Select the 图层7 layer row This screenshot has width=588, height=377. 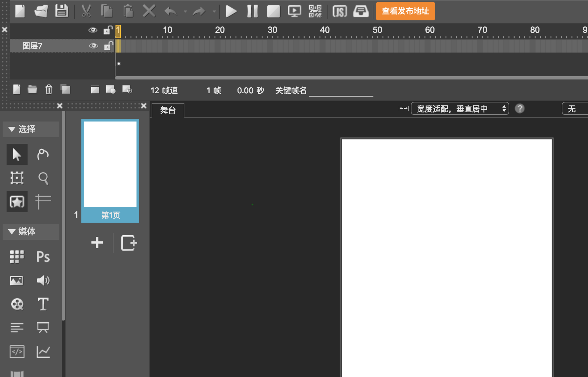[x=62, y=46]
